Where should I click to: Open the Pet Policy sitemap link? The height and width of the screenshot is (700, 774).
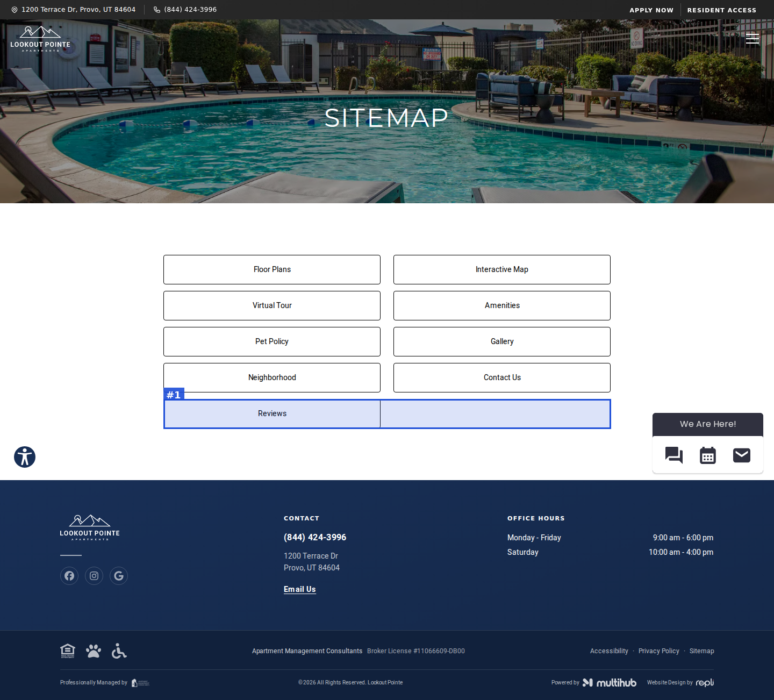pyautogui.click(x=272, y=341)
